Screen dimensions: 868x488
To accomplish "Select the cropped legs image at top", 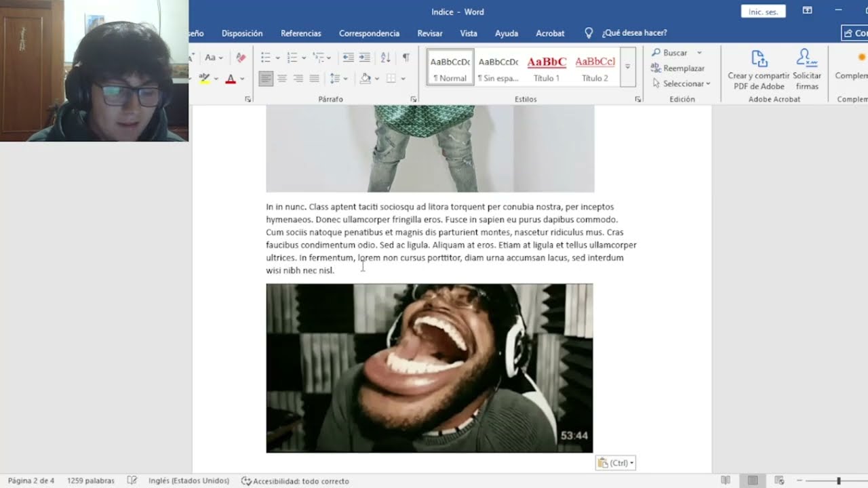I will [430, 148].
